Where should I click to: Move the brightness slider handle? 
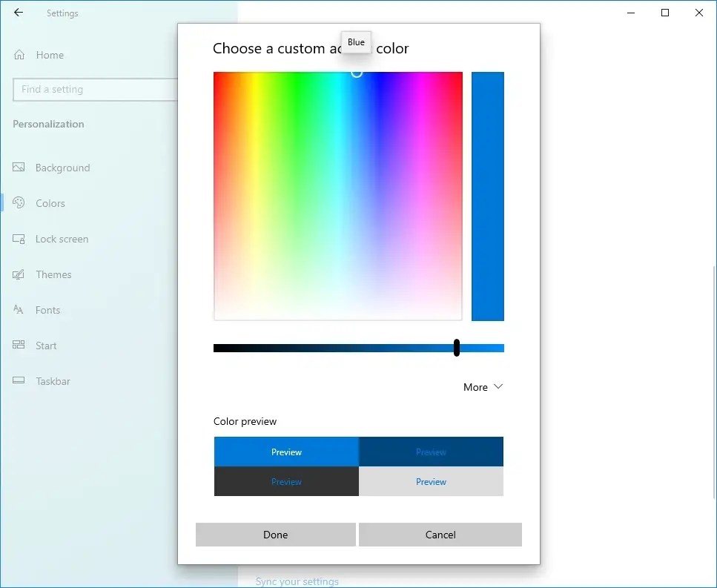[456, 347]
